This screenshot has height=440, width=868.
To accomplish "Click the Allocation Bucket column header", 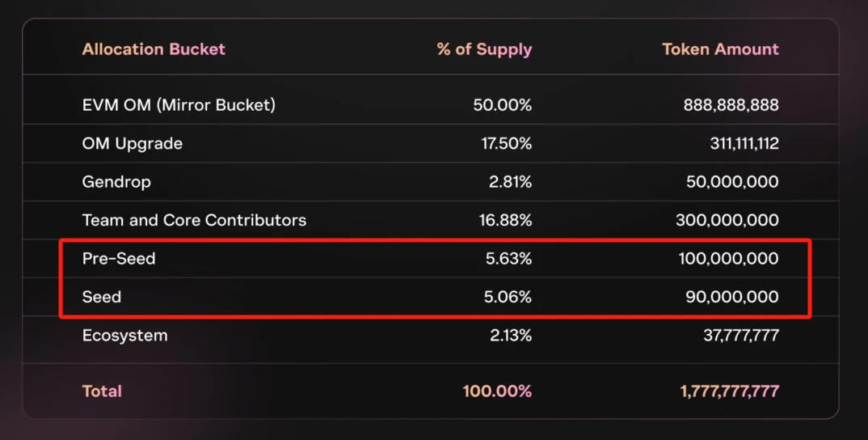I will [154, 49].
